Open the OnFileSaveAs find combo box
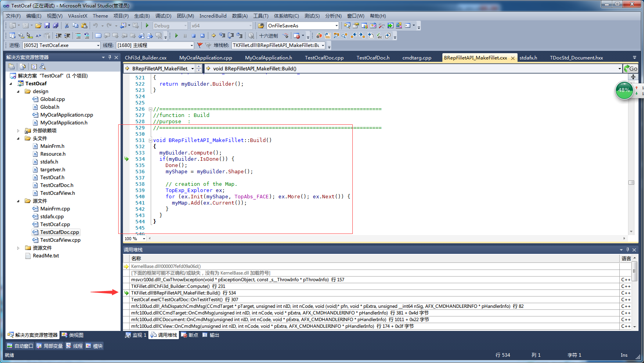Image resolution: width=644 pixels, height=363 pixels. click(x=336, y=26)
